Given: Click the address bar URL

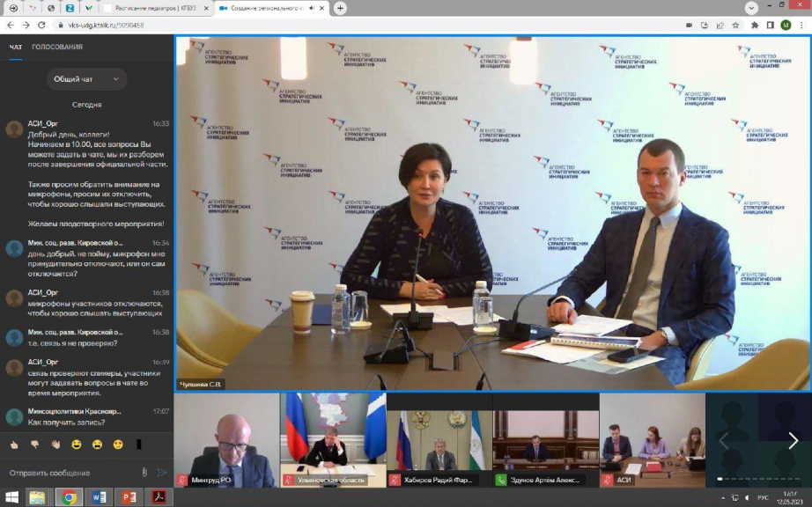Looking at the screenshot, I should pyautogui.click(x=107, y=25).
